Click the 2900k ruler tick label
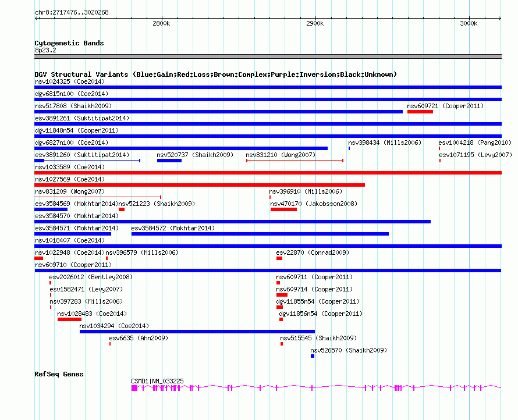 coord(315,23)
